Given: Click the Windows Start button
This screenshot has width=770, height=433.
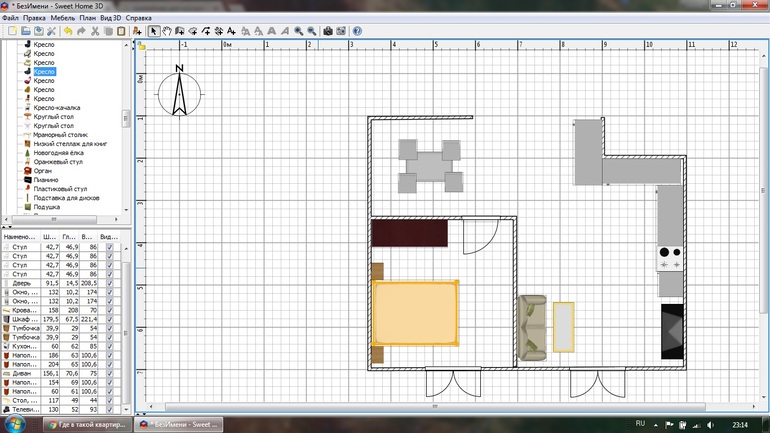Looking at the screenshot, I should click(x=15, y=424).
